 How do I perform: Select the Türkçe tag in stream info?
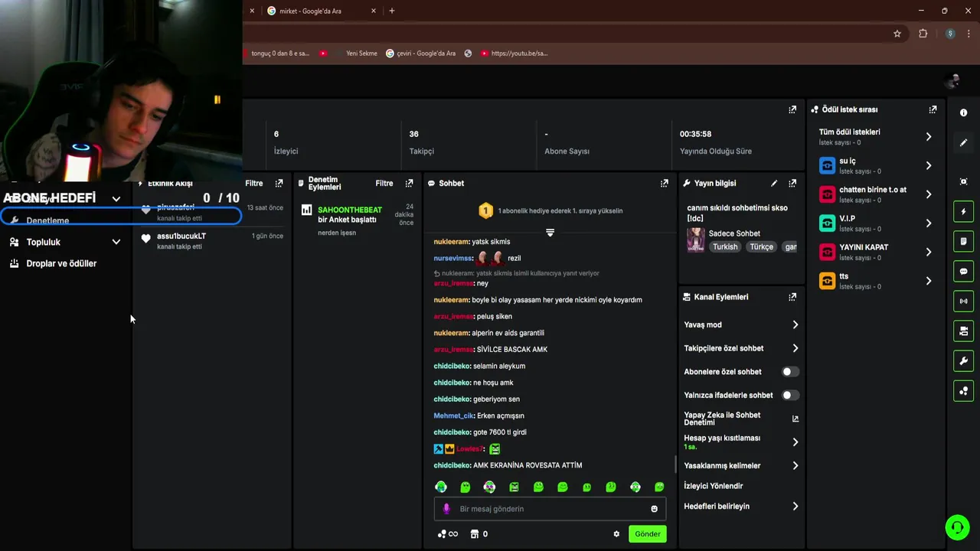click(x=761, y=247)
